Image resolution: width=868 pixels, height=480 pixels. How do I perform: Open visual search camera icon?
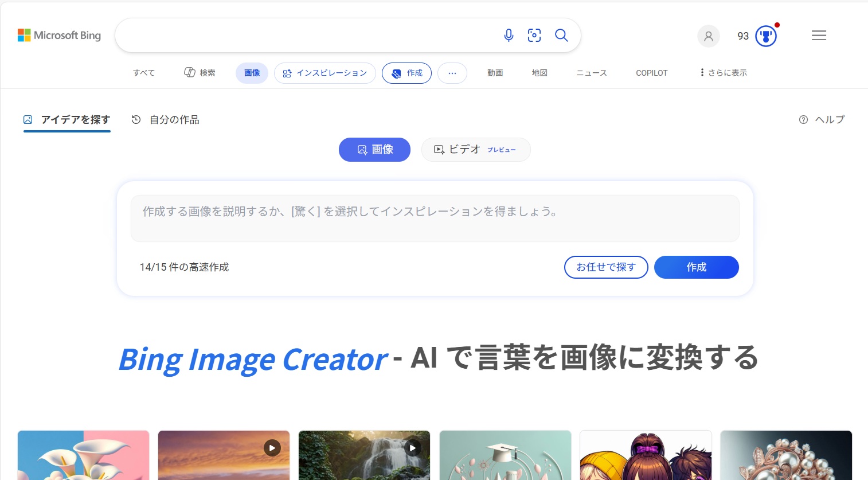(x=534, y=36)
